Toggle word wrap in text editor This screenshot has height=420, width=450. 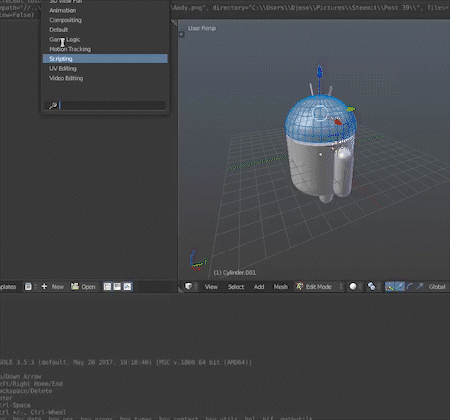pyautogui.click(x=117, y=287)
